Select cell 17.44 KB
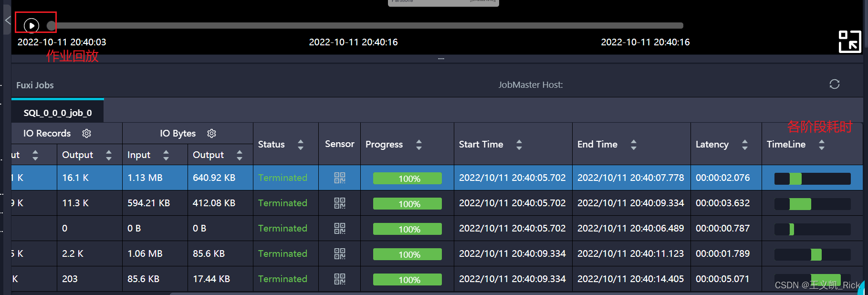868x295 pixels. 211,279
